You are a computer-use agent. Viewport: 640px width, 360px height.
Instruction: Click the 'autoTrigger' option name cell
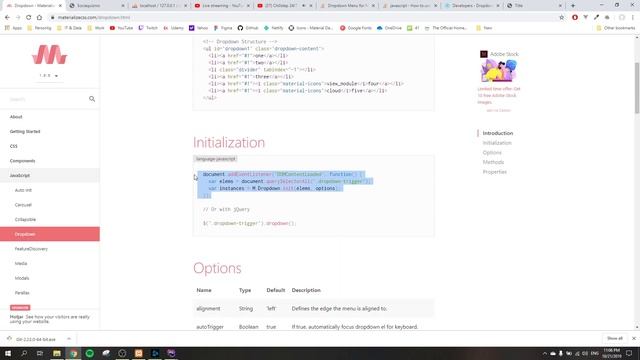pyautogui.click(x=210, y=327)
